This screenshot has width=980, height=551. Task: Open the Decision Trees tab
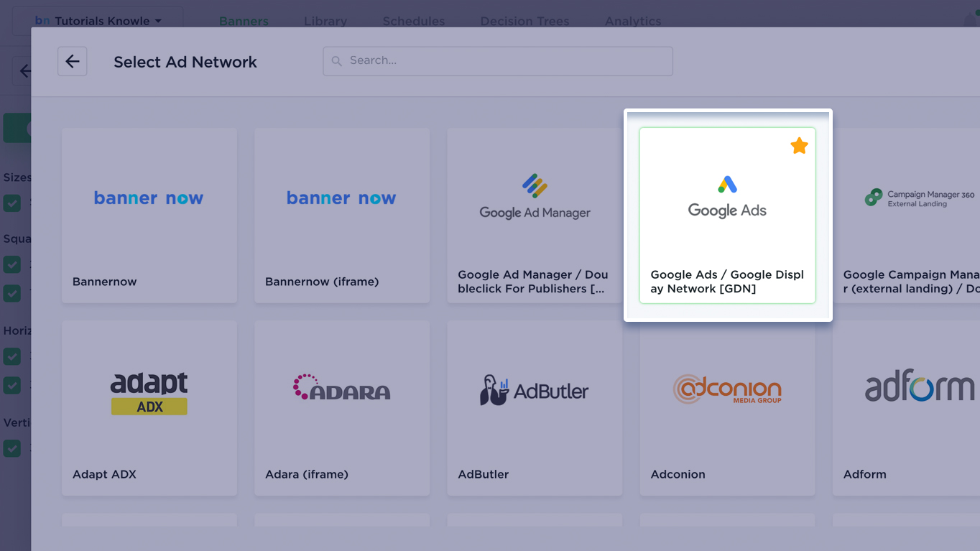(524, 21)
